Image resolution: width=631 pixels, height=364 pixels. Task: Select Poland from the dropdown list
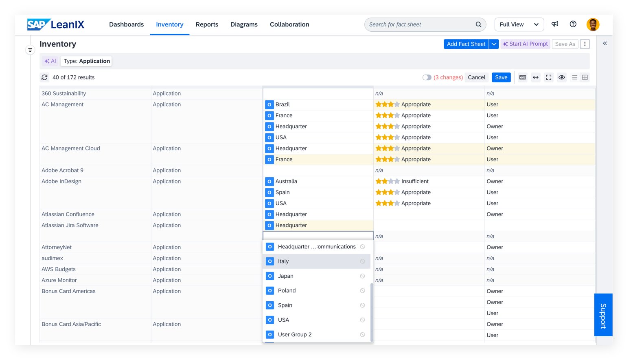[x=317, y=291]
